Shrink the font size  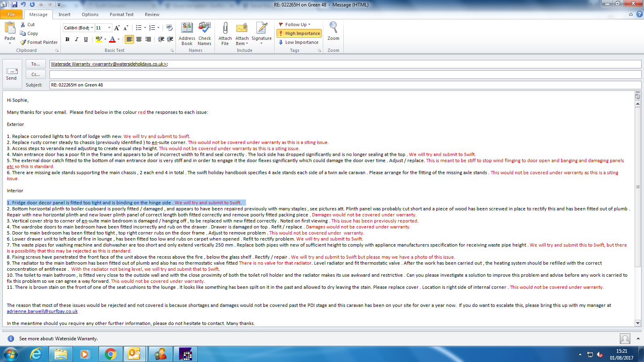click(x=126, y=28)
